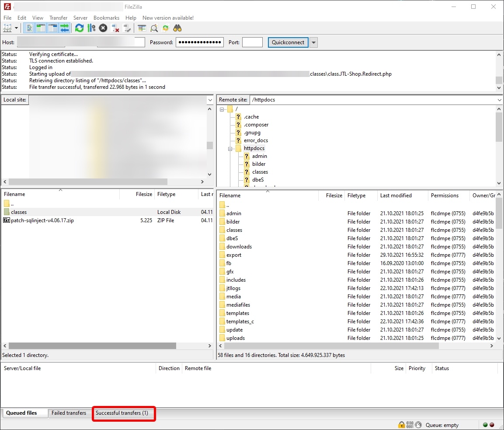Open the Site Manager icon

(7, 28)
